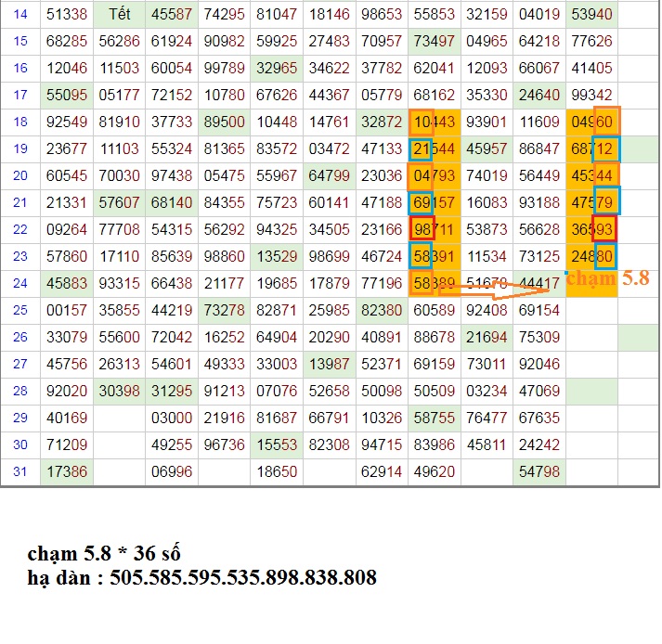Click cell 68712 with blue box

pos(592,148)
